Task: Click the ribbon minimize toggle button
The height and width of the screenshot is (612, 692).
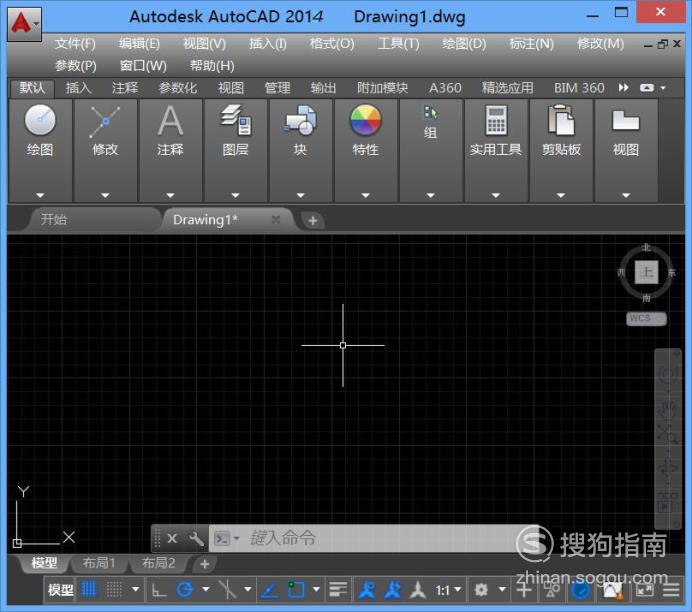Action: click(647, 88)
